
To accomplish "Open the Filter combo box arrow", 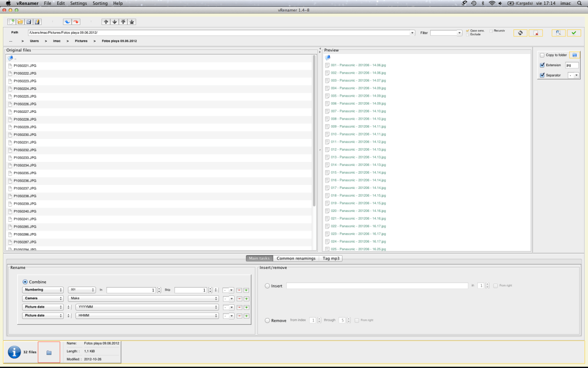I will tap(459, 33).
